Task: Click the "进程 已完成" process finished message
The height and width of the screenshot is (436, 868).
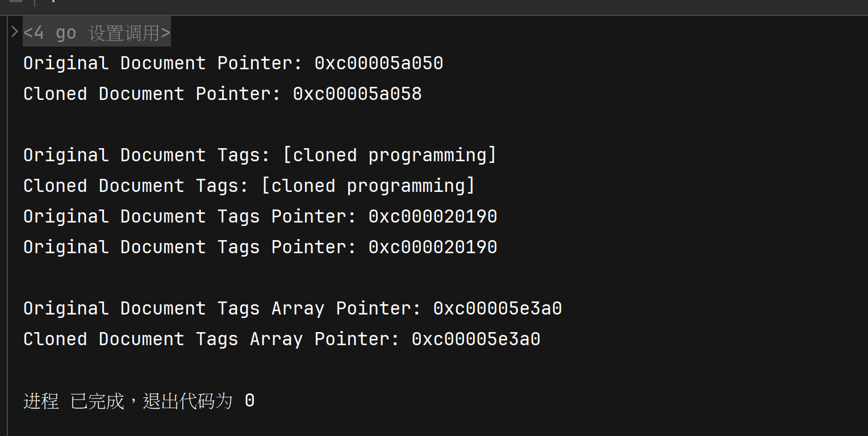Action: pos(74,401)
